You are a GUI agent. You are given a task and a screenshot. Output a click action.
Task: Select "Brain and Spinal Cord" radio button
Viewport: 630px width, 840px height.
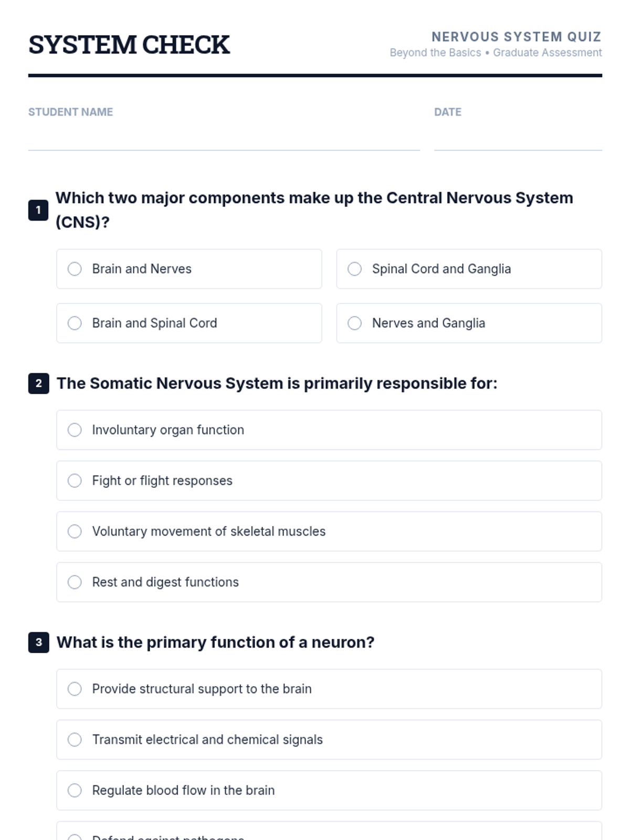click(75, 323)
